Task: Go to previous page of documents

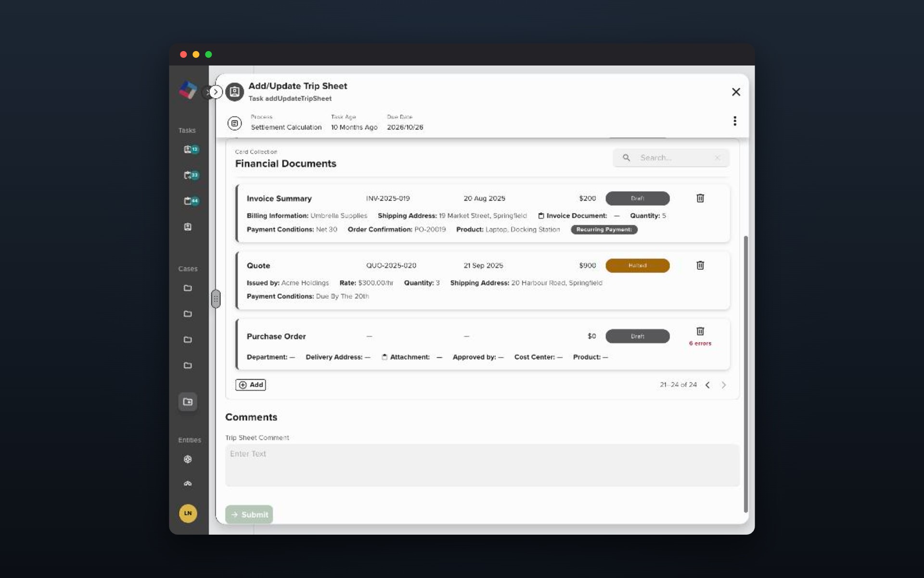Action: (707, 385)
